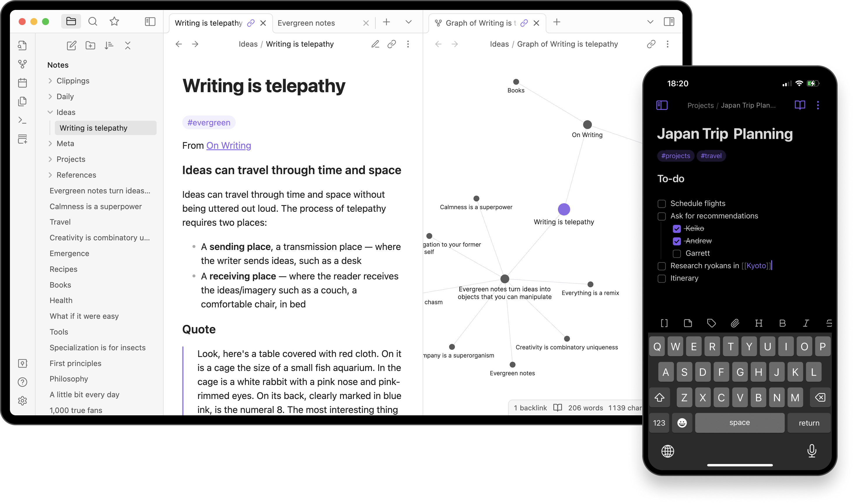The image size is (854, 504).
Task: Click the attachment paperclip icon in mobile toolbar
Action: tap(734, 323)
